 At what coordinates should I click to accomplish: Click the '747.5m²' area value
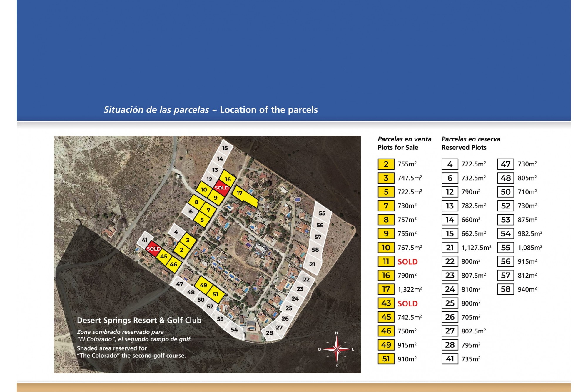click(410, 178)
